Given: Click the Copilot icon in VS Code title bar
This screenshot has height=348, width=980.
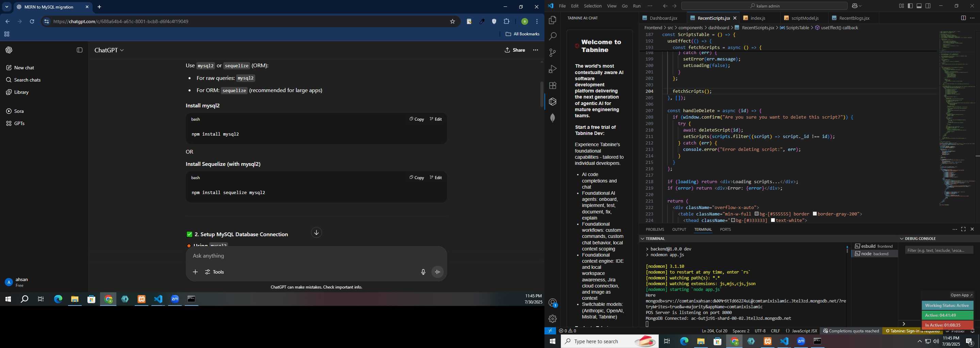Looking at the screenshot, I should 854,6.
